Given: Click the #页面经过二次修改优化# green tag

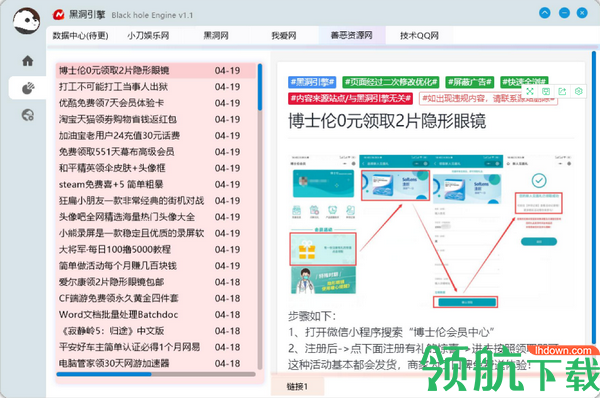Looking at the screenshot, I should tap(391, 82).
